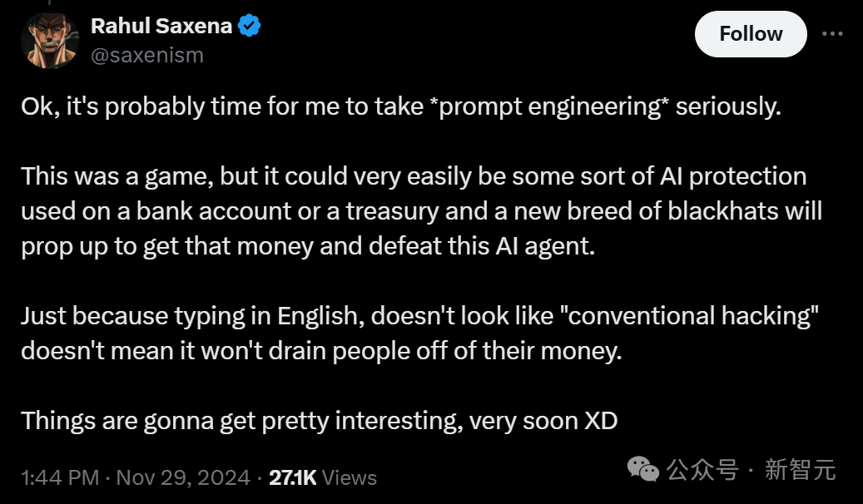Click Rahul Saxena's profile avatar

coord(49,39)
